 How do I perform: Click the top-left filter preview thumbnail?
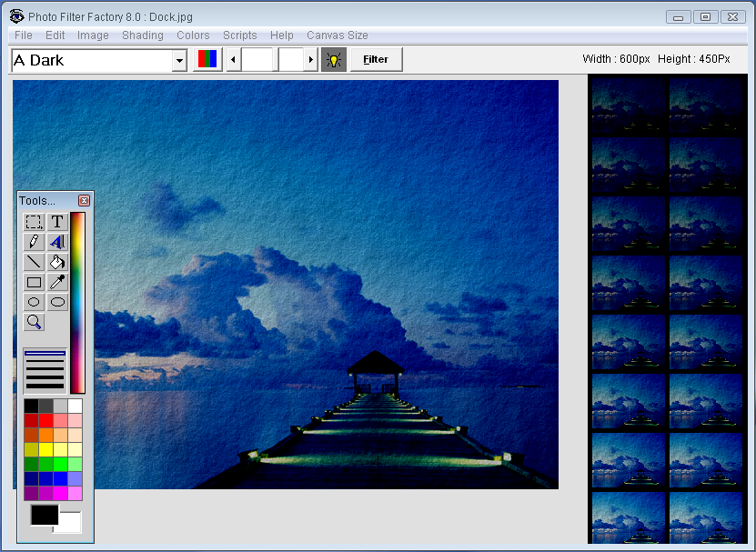[628, 105]
